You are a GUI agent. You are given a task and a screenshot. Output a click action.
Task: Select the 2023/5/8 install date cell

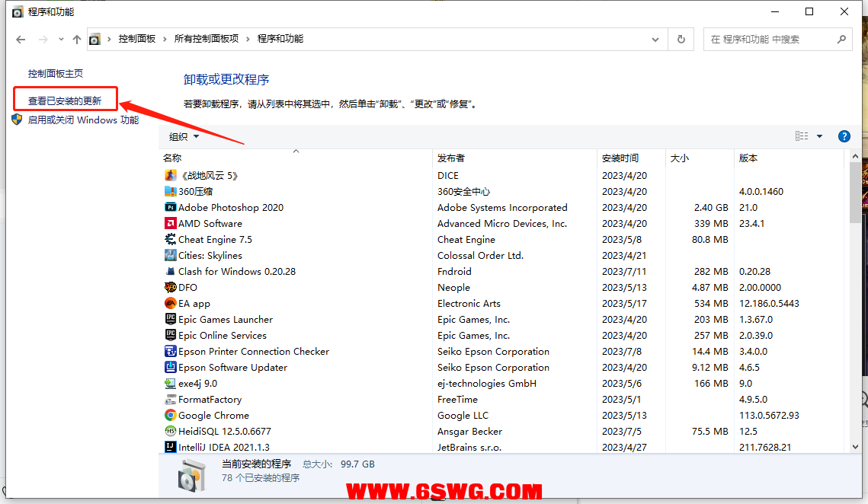[x=622, y=240]
